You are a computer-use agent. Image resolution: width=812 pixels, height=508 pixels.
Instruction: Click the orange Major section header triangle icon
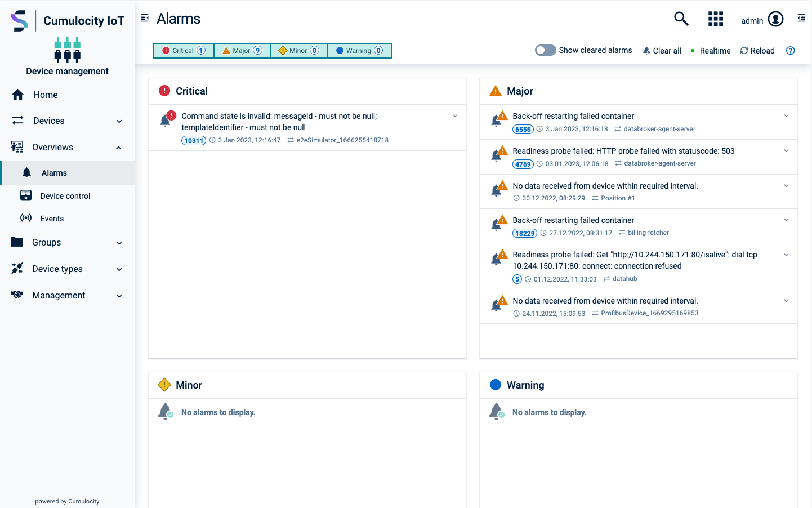(496, 91)
